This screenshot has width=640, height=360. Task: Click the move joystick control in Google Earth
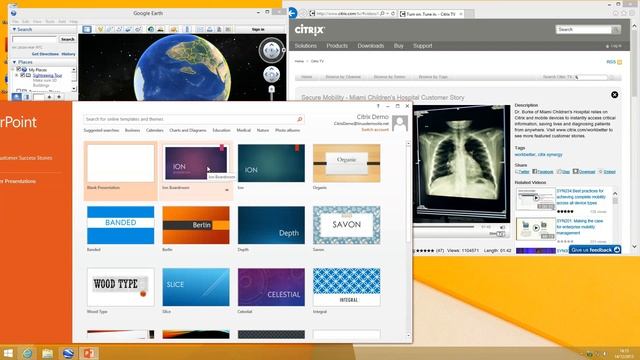(x=271, y=75)
